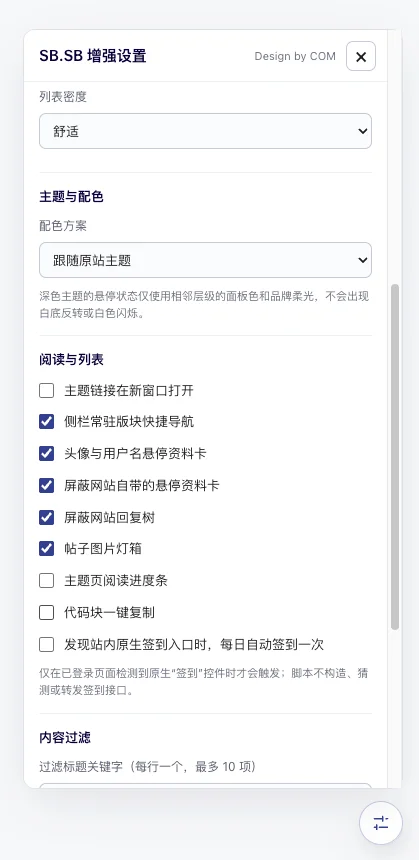Enable 每日自动签到一次 checkbox

[47, 644]
